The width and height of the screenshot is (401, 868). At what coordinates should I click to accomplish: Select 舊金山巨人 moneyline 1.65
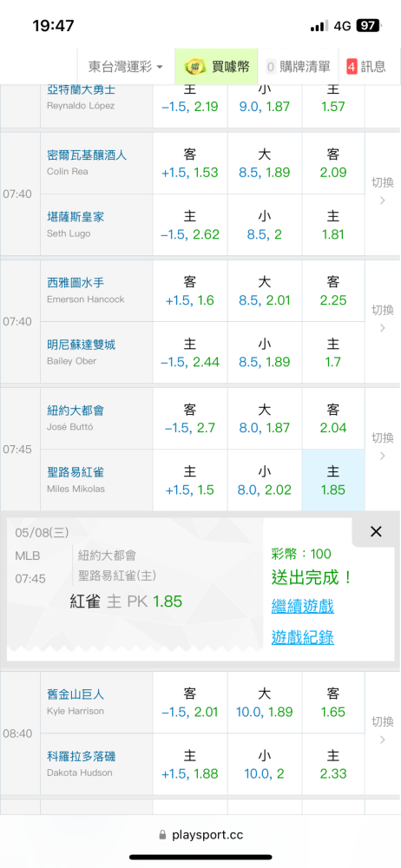pos(333,702)
